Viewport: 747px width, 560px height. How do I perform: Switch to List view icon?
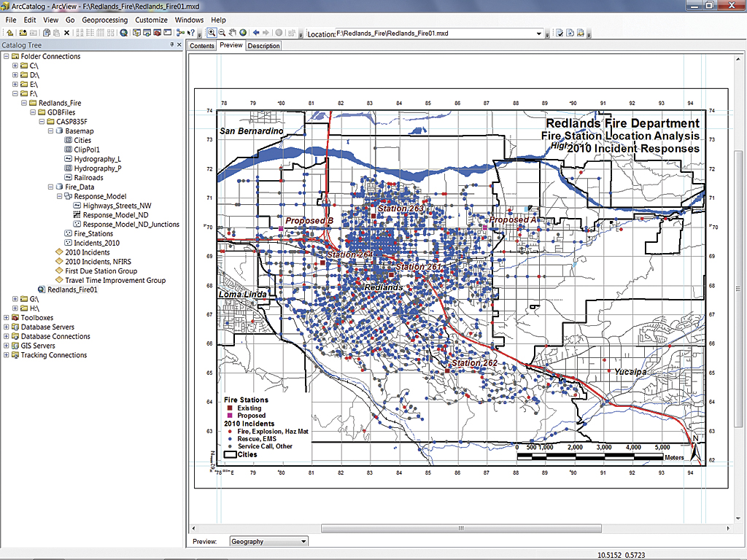(90, 33)
